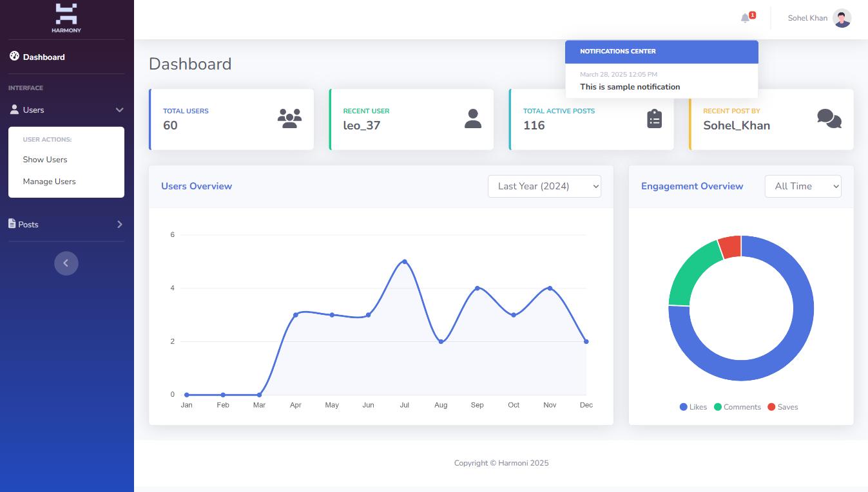Toggle the Saves legend item

[782, 407]
